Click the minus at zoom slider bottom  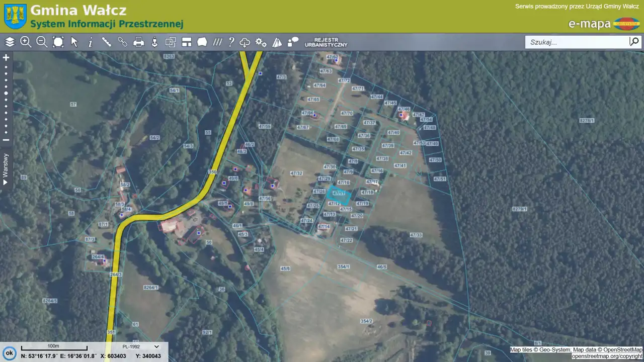click(6, 140)
